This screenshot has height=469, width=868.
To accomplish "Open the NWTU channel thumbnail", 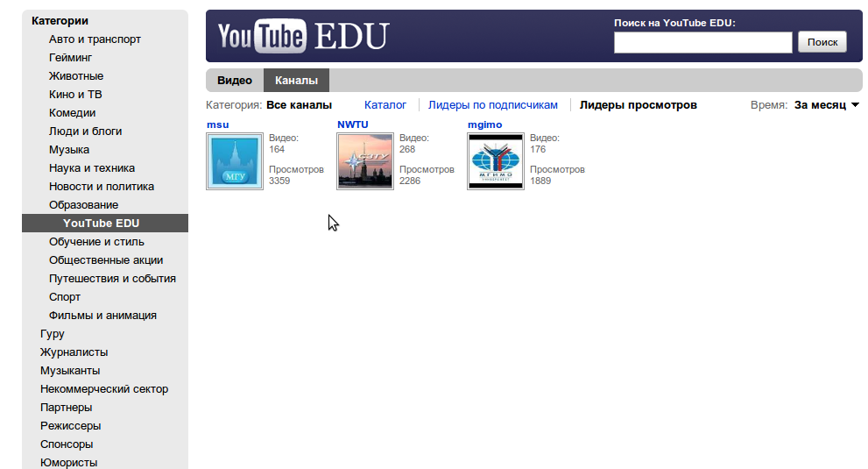I will (x=365, y=161).
